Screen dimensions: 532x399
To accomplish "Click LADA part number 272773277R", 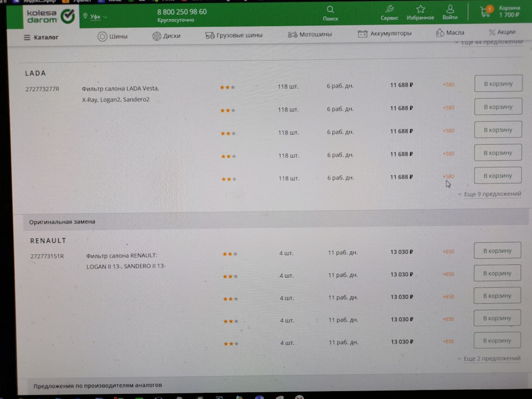I will (43, 89).
